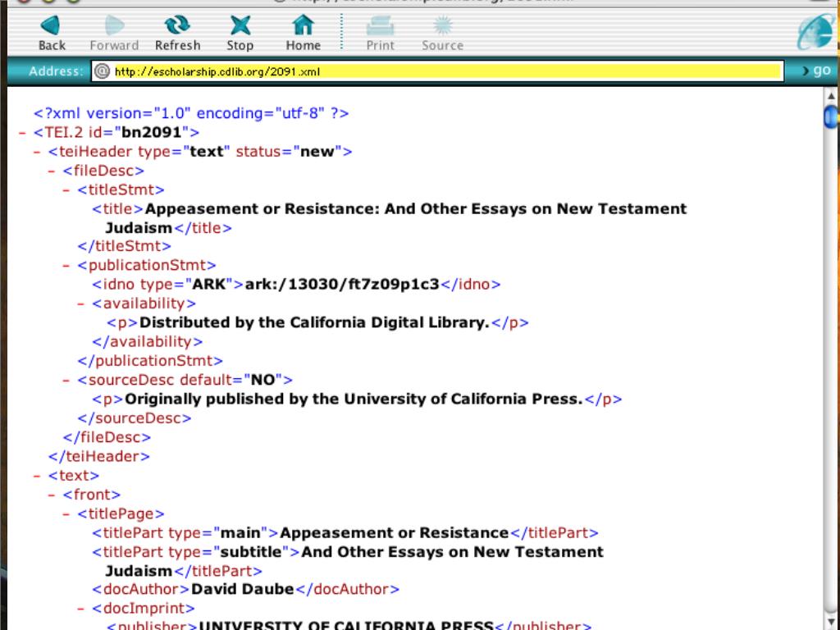840x630 pixels.
Task: Click the closing </teiHeader> tag
Action: tap(99, 456)
